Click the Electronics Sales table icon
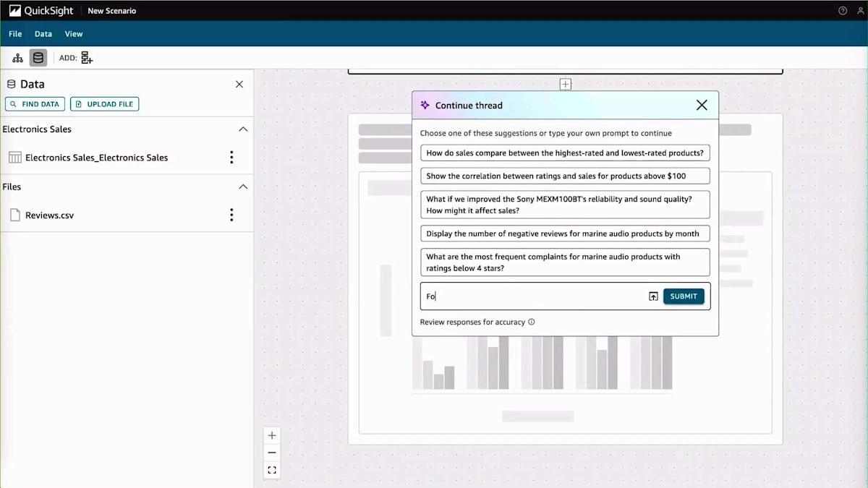 14,158
